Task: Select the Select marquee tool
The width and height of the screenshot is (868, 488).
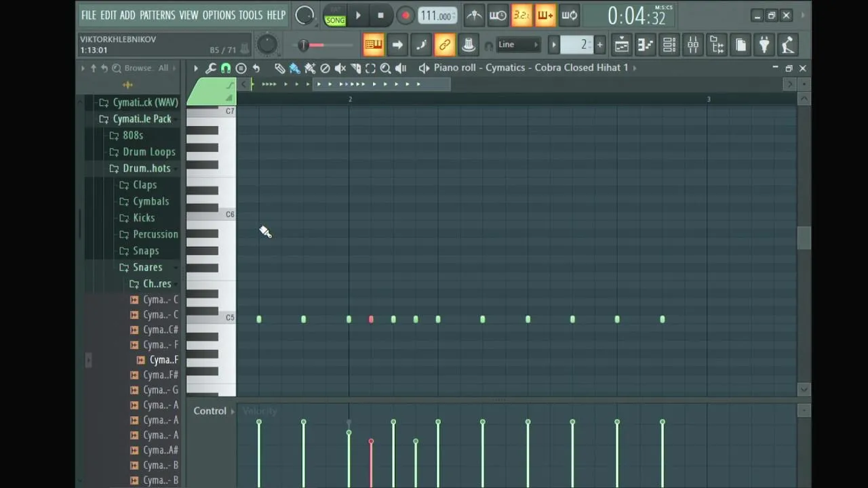Action: point(370,68)
